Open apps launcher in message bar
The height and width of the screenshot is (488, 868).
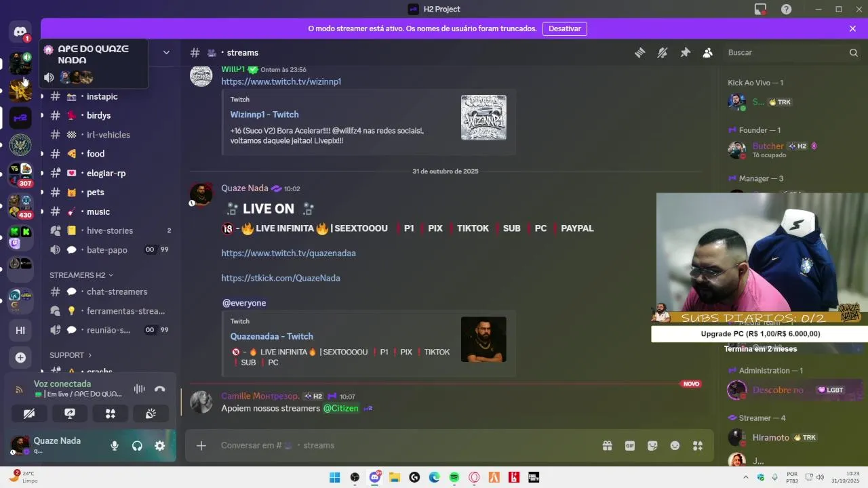pos(698,445)
